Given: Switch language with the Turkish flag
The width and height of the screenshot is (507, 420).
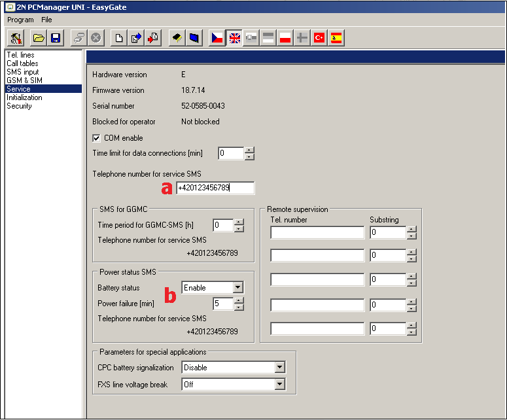Looking at the screenshot, I should pyautogui.click(x=319, y=38).
